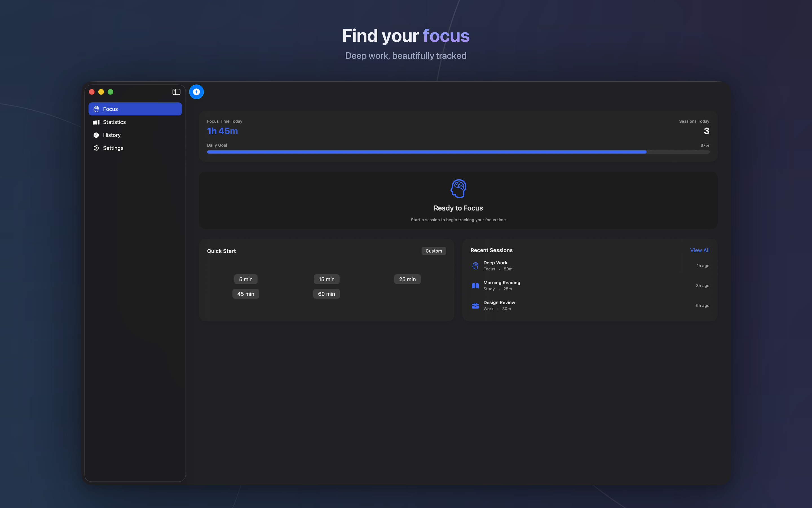This screenshot has height=508, width=812.
Task: Select the Design Review session title
Action: (499, 302)
